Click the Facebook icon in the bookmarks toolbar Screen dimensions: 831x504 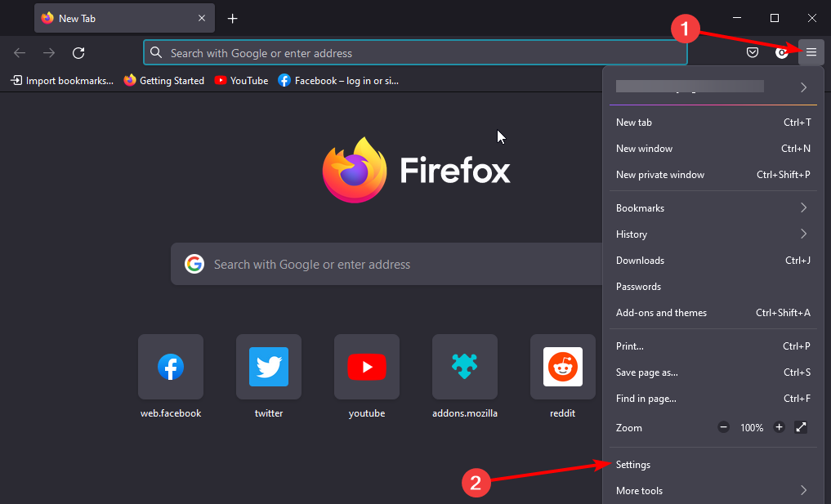click(x=284, y=80)
